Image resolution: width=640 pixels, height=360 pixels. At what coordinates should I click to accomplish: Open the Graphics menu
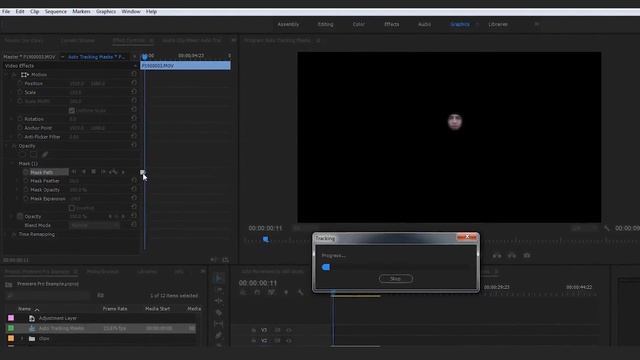106,11
